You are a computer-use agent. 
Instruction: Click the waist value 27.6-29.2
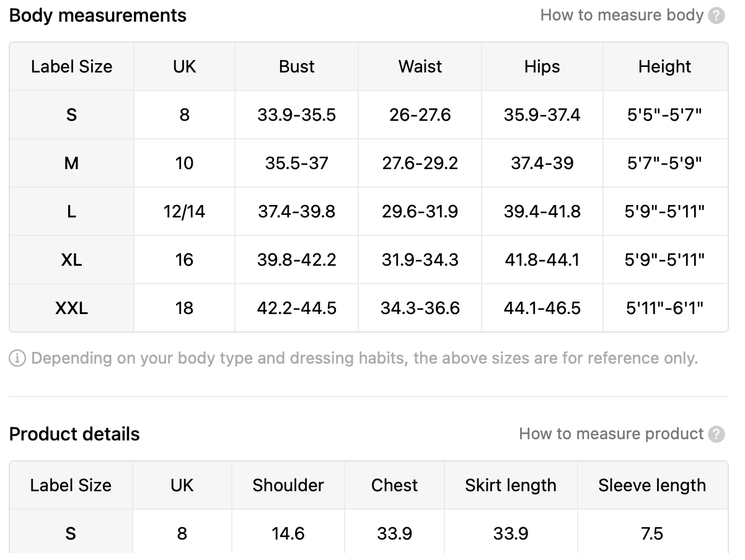click(x=420, y=163)
